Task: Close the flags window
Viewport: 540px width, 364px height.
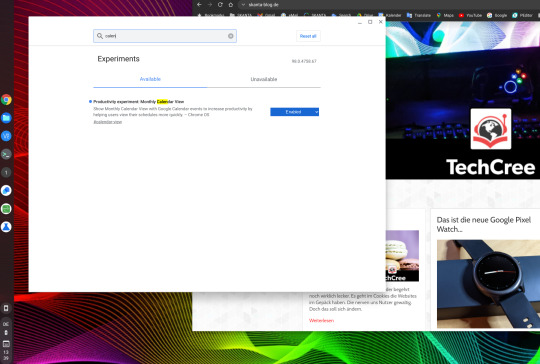Action: [x=381, y=22]
